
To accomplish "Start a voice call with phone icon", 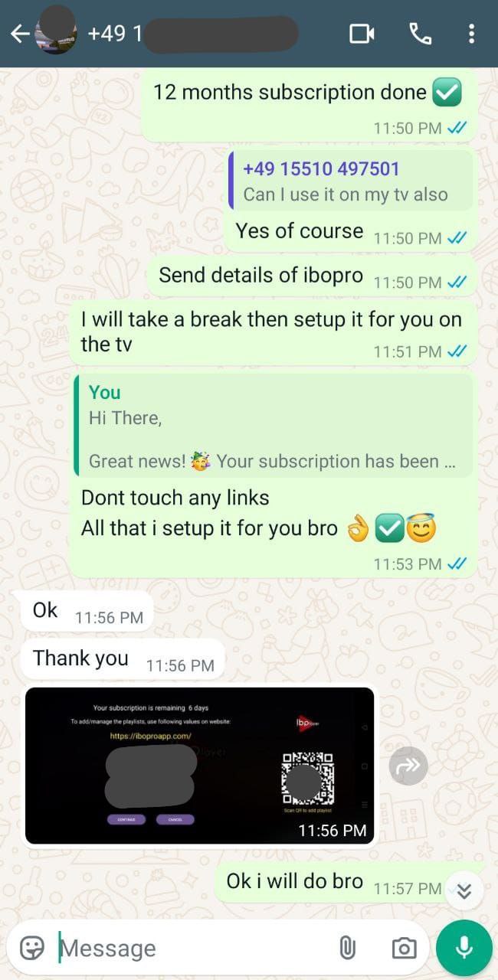I will pyautogui.click(x=420, y=34).
